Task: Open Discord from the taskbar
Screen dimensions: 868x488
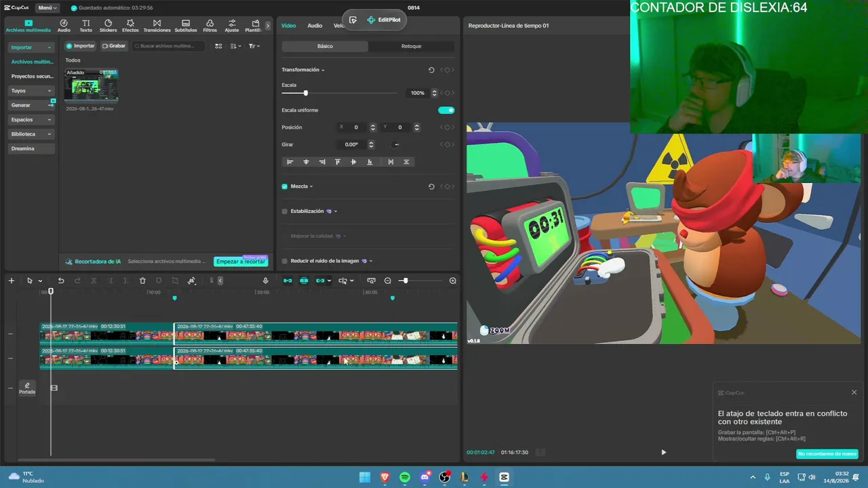Action: click(425, 477)
